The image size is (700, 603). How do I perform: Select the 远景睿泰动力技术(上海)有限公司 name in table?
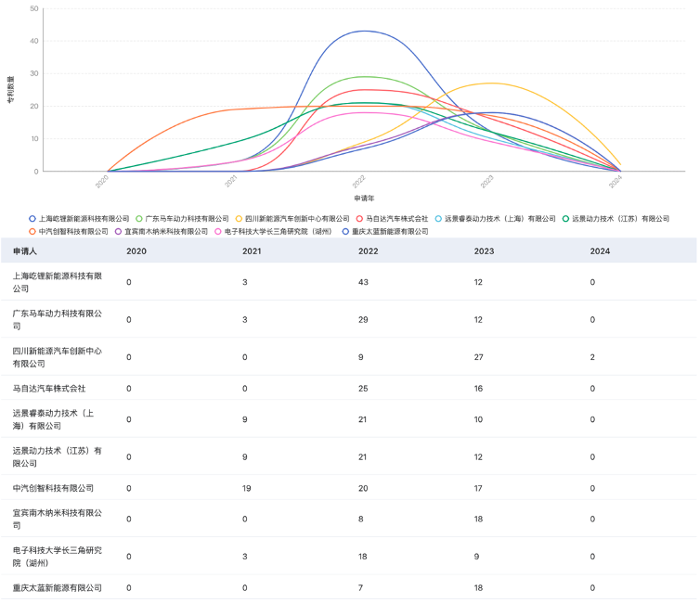53,419
